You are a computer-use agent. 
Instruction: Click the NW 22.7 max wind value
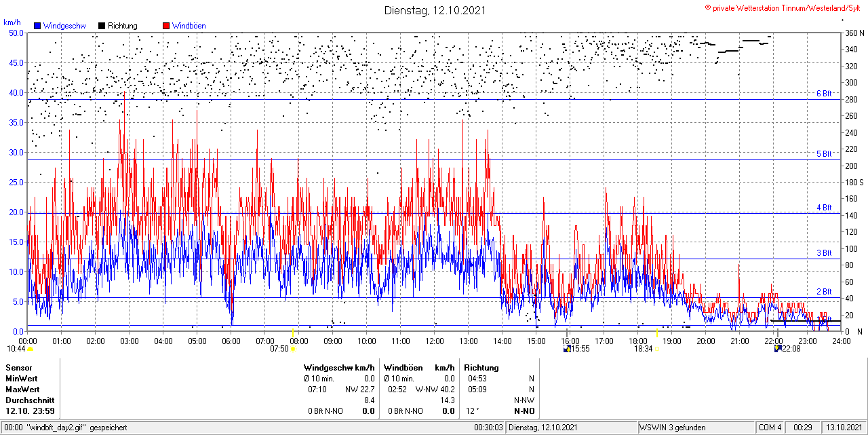(360, 389)
